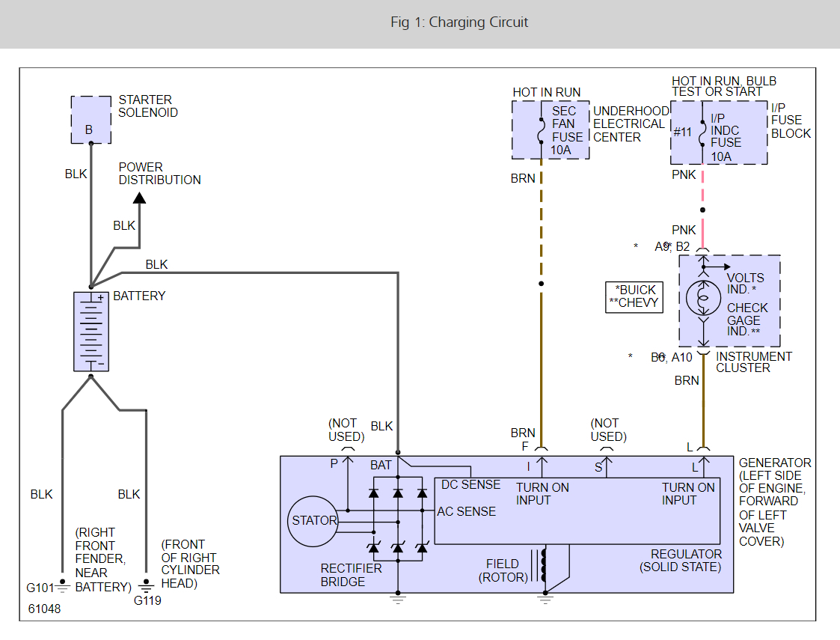Image resolution: width=840 pixels, height=640 pixels.
Task: Click '(RIGHT FRONT FENDER, NEAR BATTERY)' text
Action: click(x=103, y=560)
